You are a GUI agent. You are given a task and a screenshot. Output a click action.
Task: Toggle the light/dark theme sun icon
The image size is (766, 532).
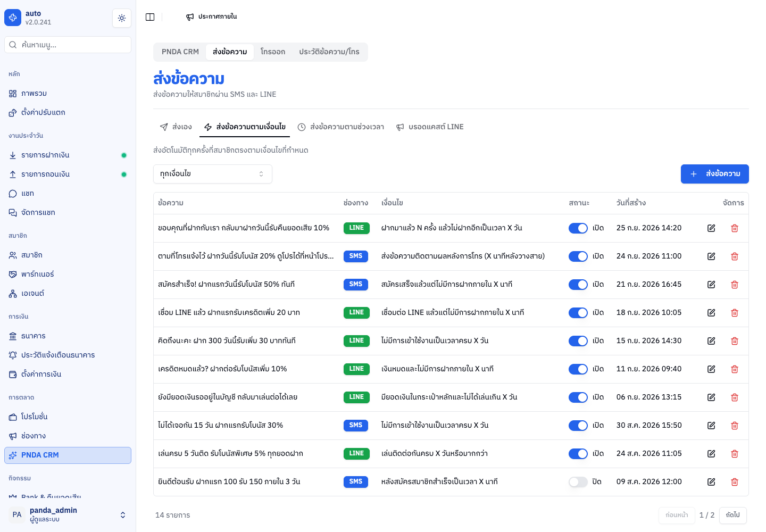tap(122, 18)
